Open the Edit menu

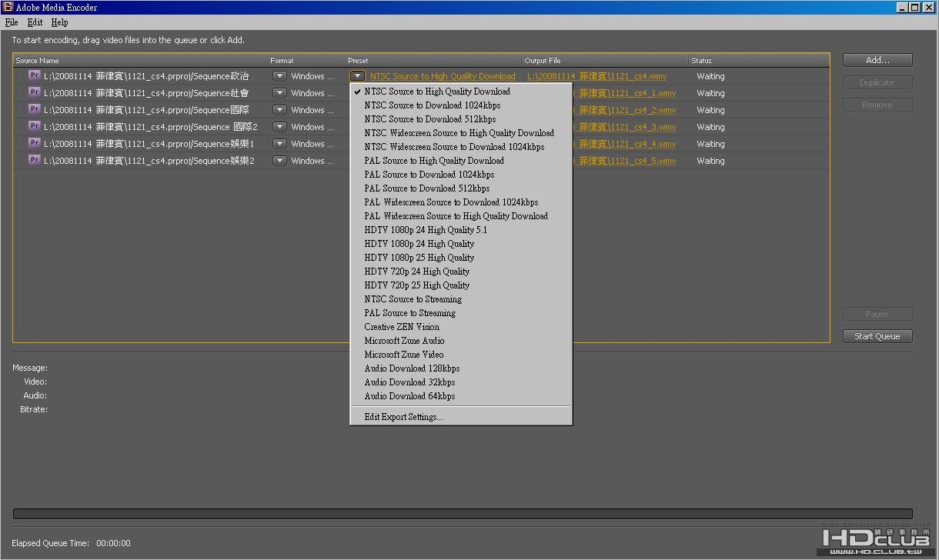[35, 22]
